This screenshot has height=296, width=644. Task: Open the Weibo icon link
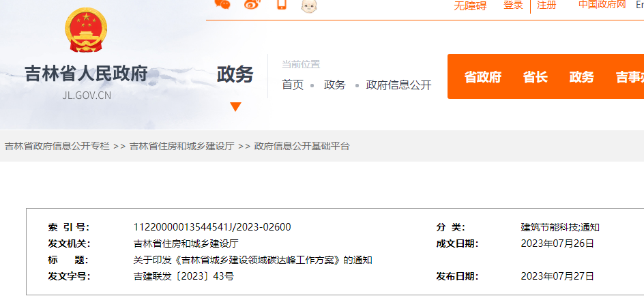click(252, 5)
